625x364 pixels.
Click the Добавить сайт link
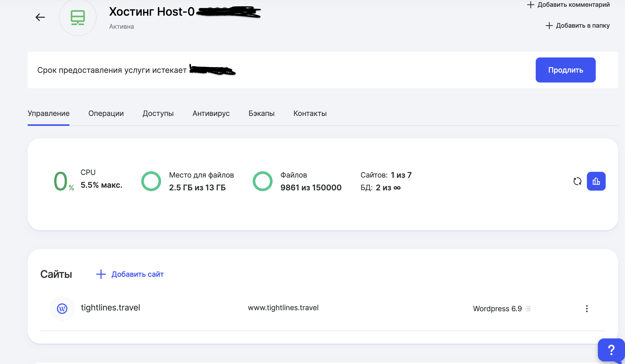coord(138,274)
